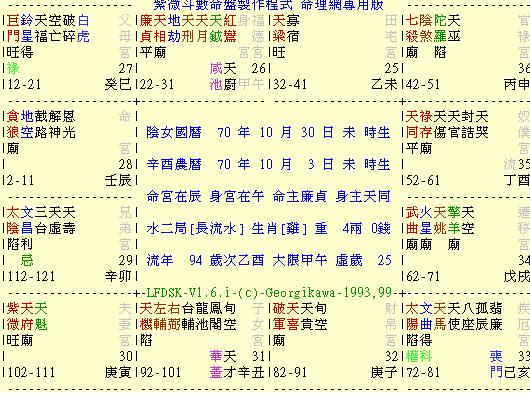530x398 pixels.
Task: Click the magenta 華蓋 star label
Action: [x=216, y=365]
